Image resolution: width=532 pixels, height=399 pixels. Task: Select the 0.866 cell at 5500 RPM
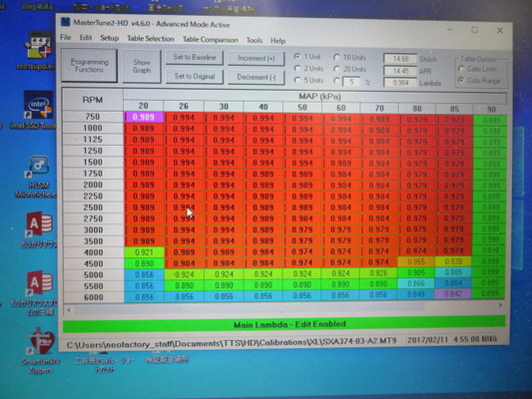(416, 283)
